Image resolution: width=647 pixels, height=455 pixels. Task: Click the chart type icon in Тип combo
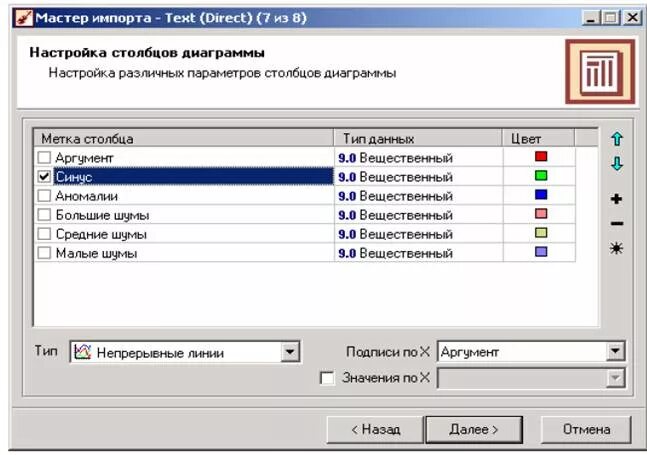82,352
